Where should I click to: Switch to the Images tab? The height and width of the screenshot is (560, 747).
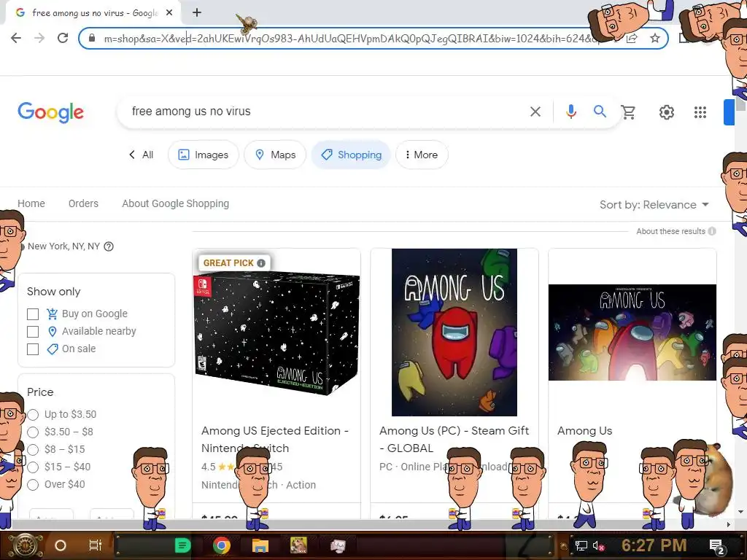click(x=204, y=155)
